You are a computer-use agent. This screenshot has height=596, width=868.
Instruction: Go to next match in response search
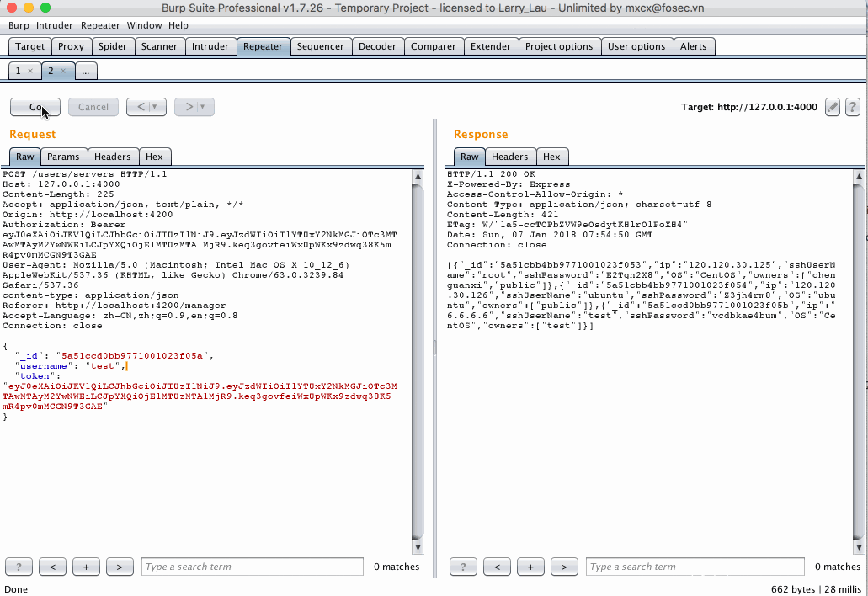[564, 567]
